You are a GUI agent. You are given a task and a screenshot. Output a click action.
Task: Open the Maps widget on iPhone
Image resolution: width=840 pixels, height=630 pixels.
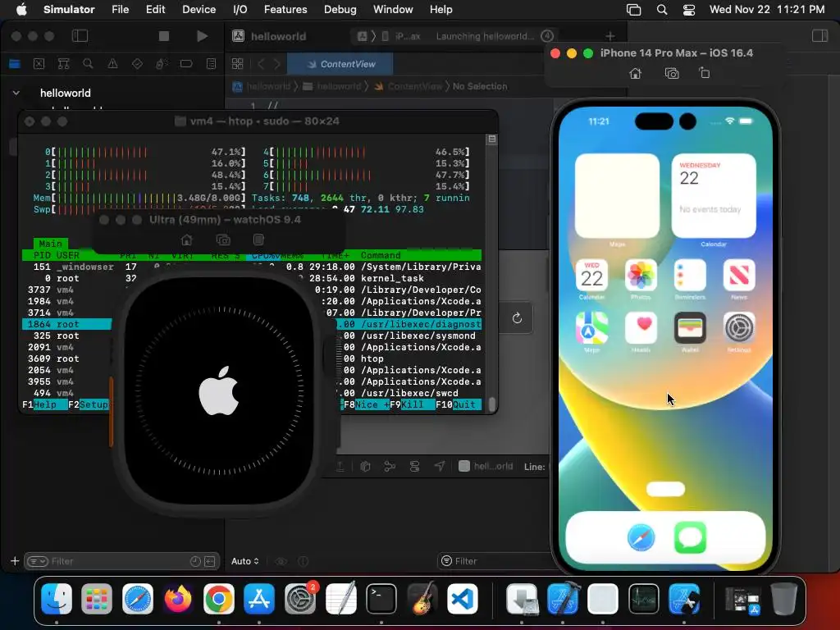pyautogui.click(x=617, y=195)
